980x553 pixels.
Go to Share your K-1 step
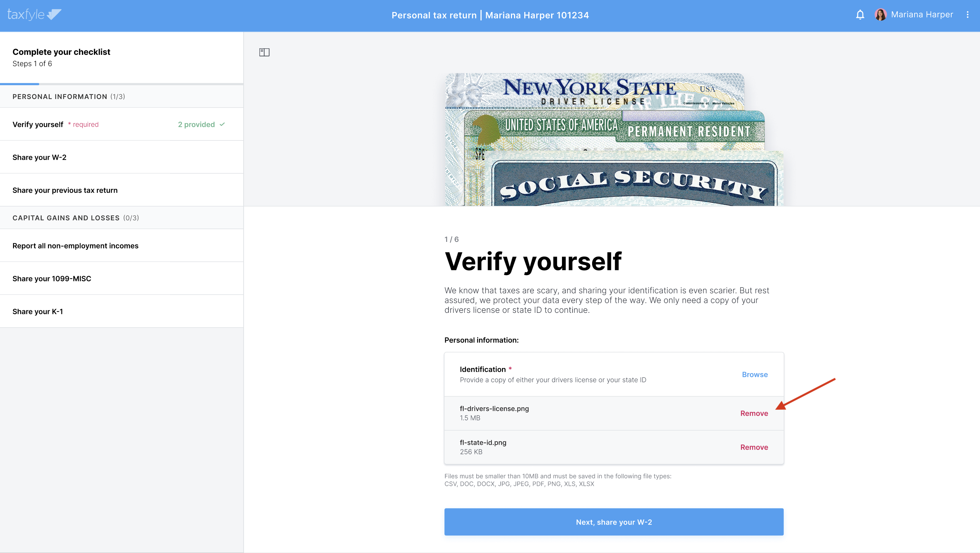(122, 311)
